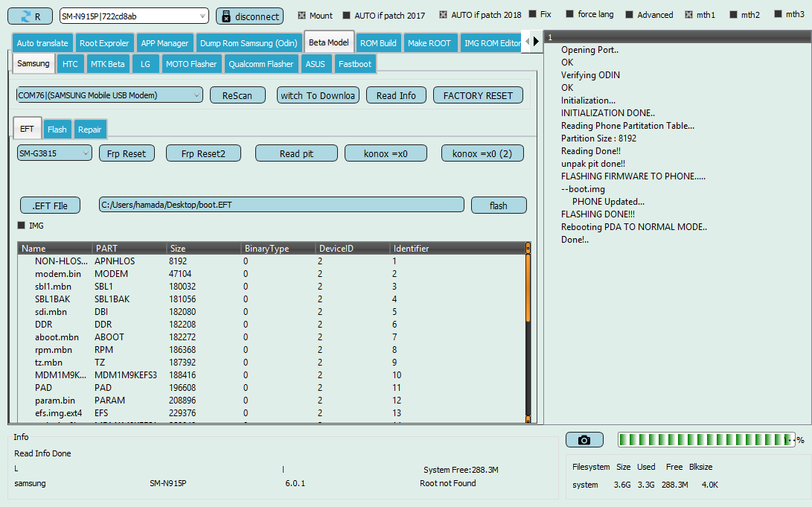812x507 pixels.
Task: Click Switch To Download button
Action: click(x=318, y=95)
